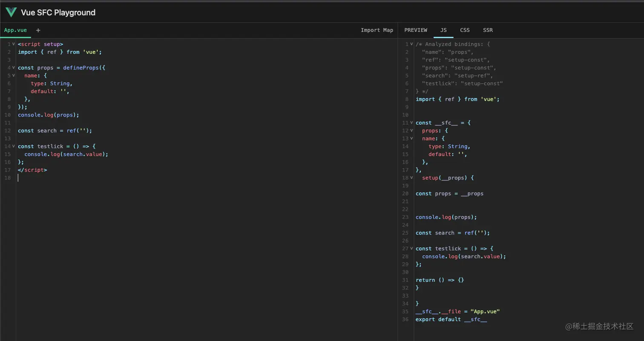Click the "ref": "setup-const" binding line
The image size is (644, 341).
point(456,60)
